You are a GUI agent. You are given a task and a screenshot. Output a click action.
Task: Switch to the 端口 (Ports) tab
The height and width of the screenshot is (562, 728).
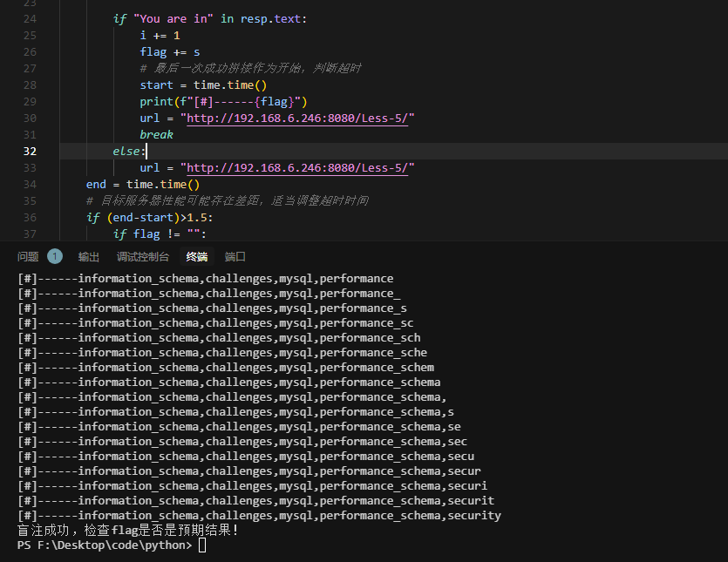[x=235, y=256]
